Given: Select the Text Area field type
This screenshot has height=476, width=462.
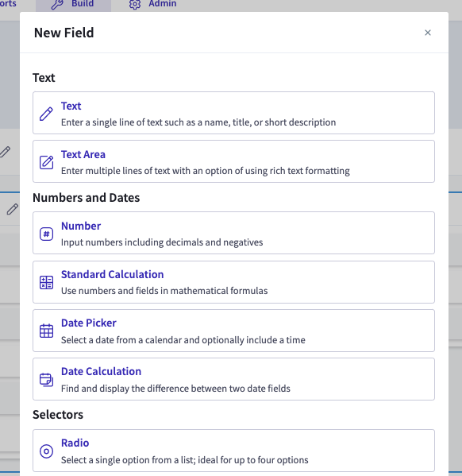Looking at the screenshot, I should pos(233,161).
